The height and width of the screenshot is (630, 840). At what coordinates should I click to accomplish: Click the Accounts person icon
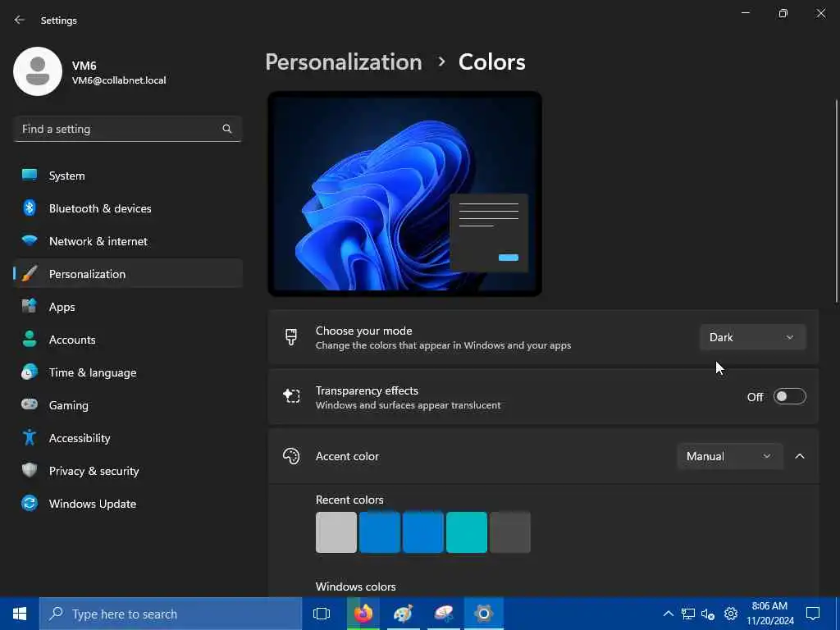point(30,339)
